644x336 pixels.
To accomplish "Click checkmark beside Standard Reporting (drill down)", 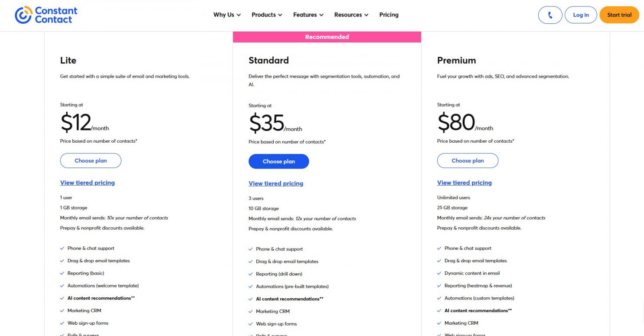I will (251, 274).
